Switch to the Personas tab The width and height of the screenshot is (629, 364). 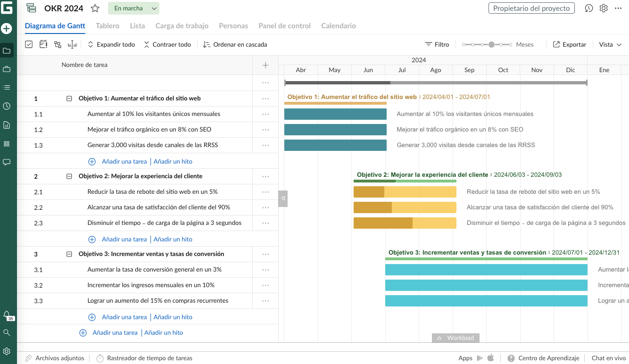(233, 26)
